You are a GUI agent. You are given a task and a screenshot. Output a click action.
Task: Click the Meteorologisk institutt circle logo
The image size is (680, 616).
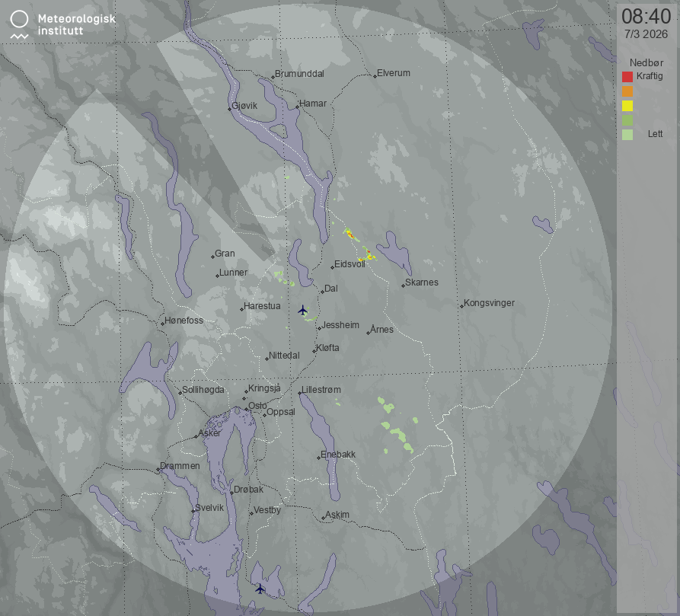point(20,19)
